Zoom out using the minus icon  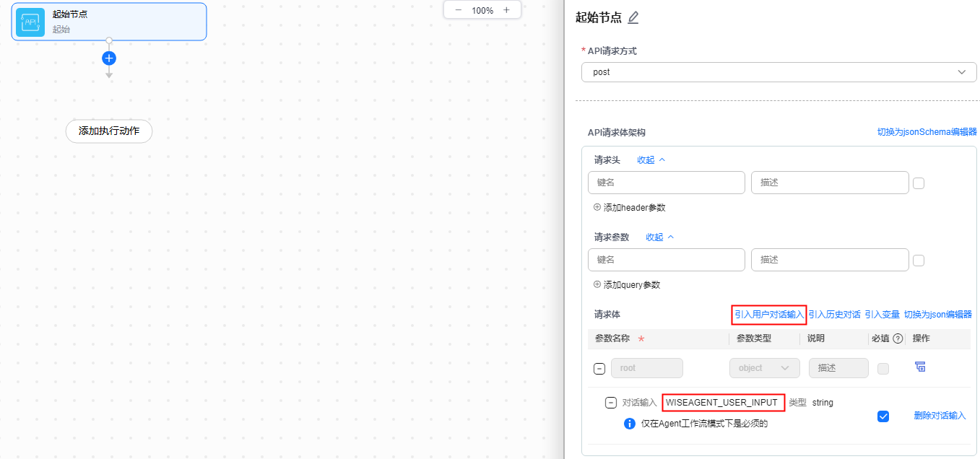tap(458, 10)
